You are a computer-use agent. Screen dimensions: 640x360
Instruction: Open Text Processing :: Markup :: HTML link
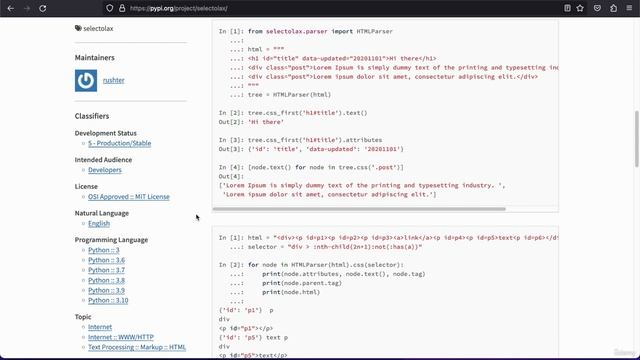137,347
